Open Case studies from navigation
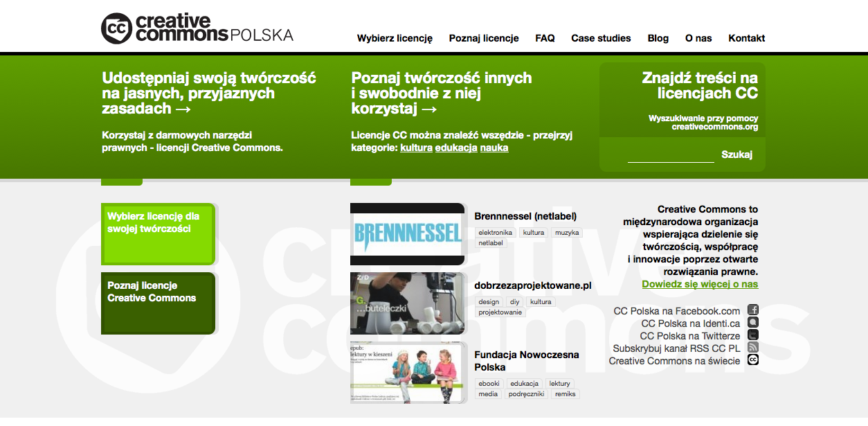The width and height of the screenshot is (868, 426). [601, 38]
